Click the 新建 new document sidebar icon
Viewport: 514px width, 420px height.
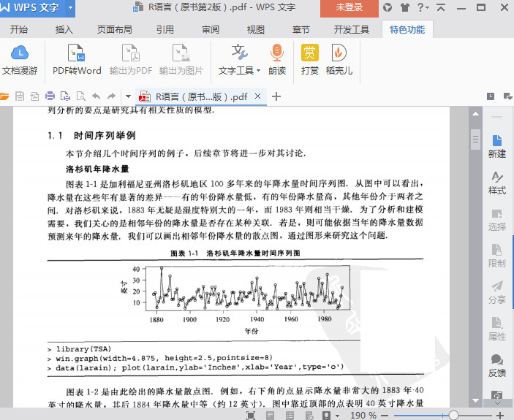click(497, 146)
